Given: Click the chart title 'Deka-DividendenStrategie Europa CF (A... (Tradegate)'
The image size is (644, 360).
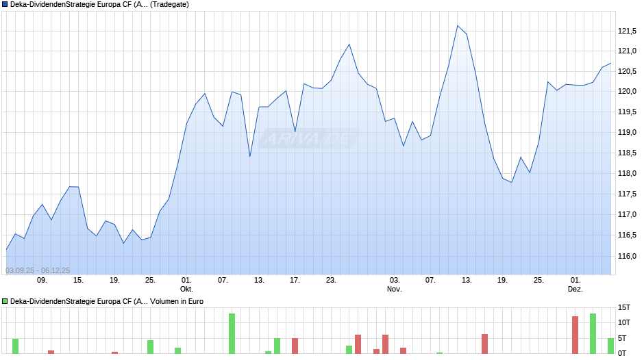Looking at the screenshot, I should [99, 5].
